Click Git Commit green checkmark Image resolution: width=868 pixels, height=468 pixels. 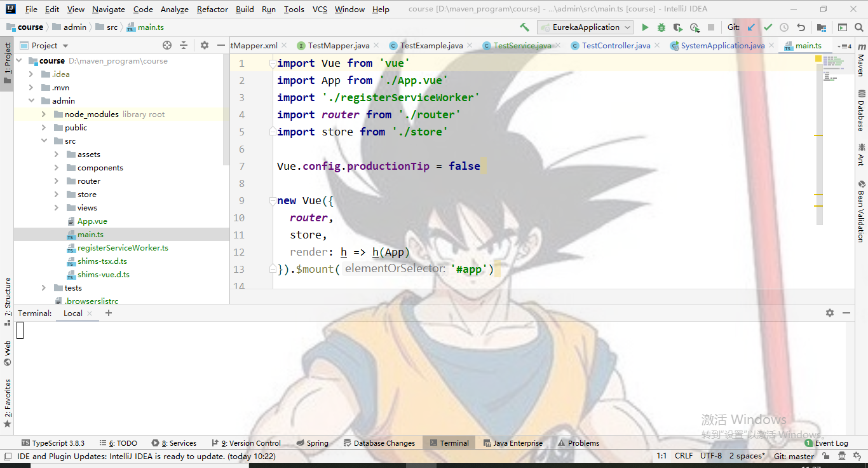pos(768,27)
